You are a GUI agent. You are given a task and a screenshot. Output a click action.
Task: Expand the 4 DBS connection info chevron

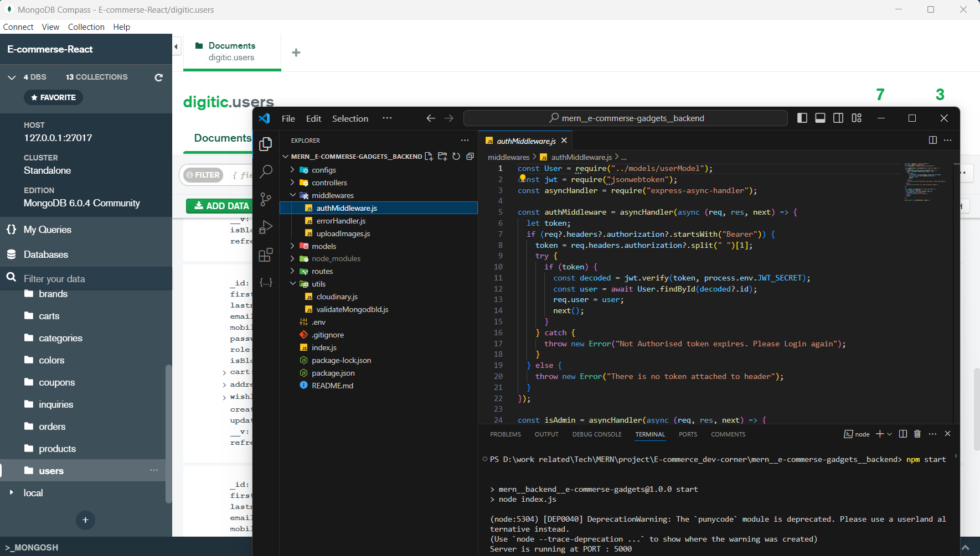12,77
